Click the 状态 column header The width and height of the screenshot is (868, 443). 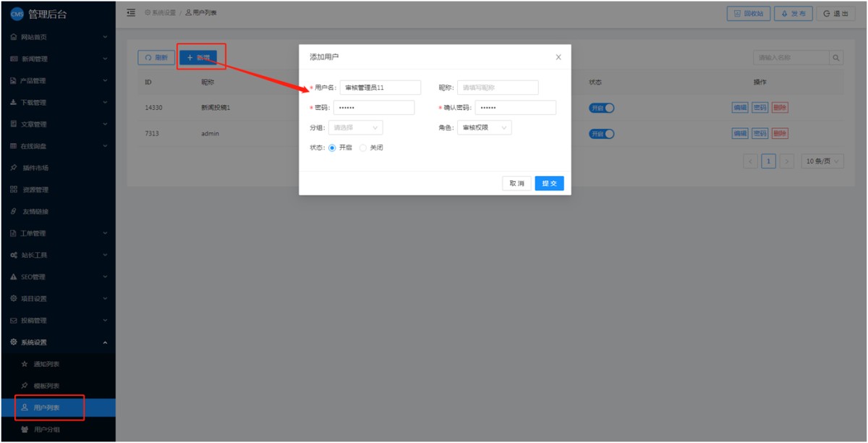pos(595,82)
